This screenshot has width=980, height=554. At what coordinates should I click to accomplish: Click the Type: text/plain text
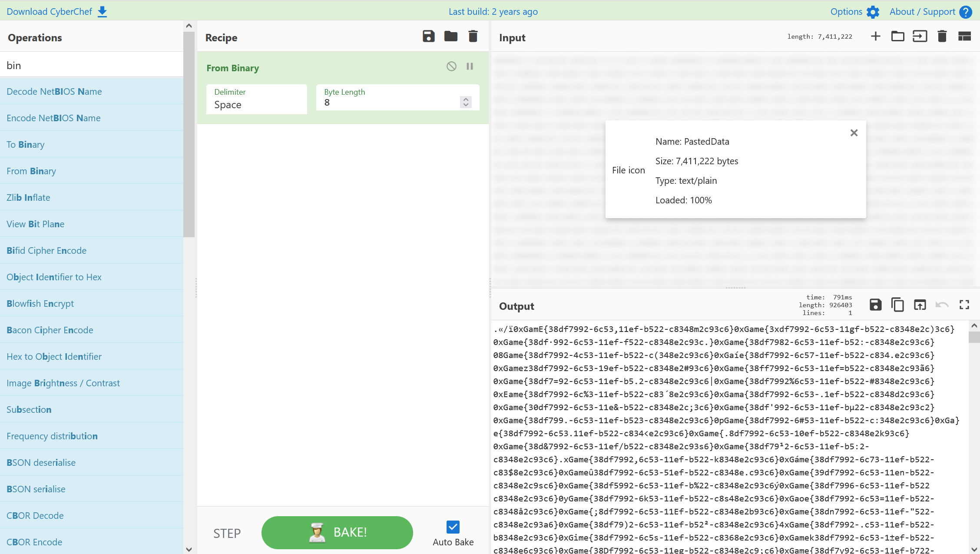tap(686, 181)
